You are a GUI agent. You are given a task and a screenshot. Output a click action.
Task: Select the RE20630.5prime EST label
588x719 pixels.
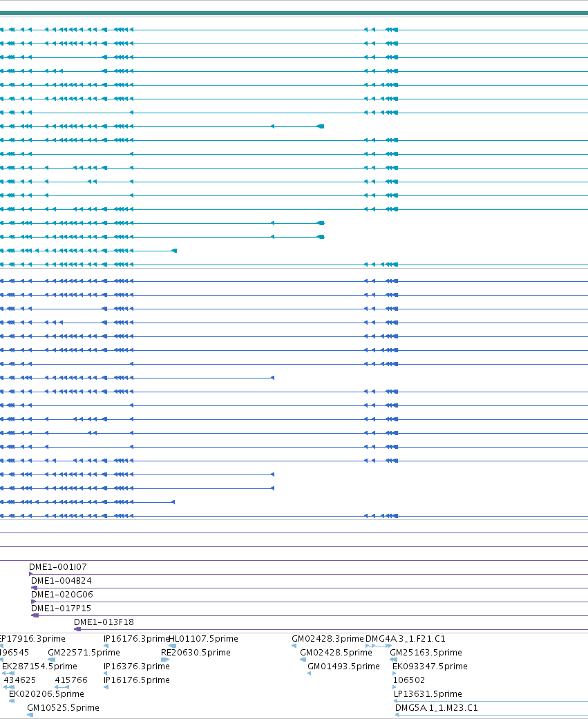coord(196,652)
